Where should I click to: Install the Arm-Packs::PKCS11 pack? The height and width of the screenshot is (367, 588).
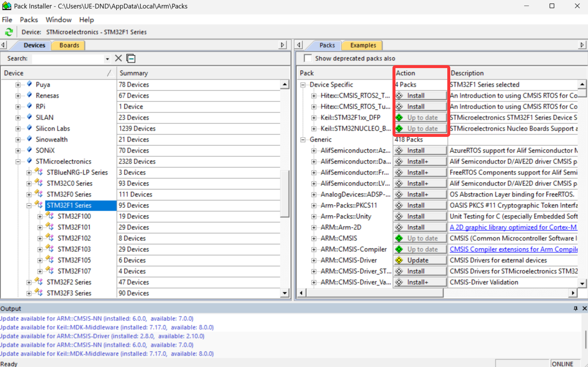click(420, 205)
